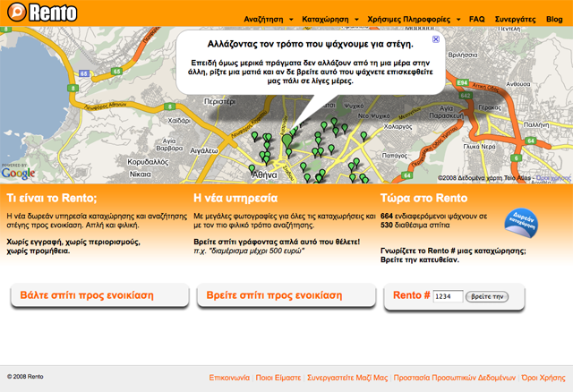Click the bubble title Αλλάζοντας τον τρόπο
This screenshot has height=392, width=573.
point(311,44)
